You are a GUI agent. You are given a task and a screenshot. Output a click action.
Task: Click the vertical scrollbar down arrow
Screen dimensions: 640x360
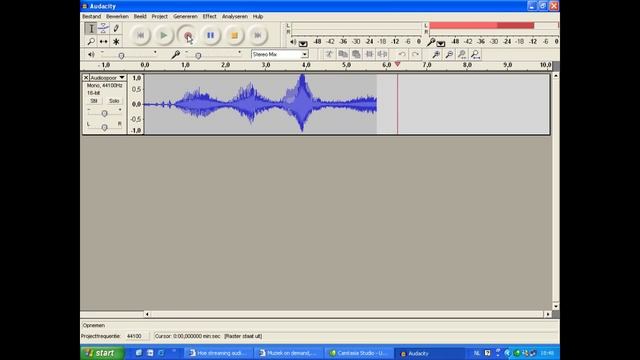point(556,306)
